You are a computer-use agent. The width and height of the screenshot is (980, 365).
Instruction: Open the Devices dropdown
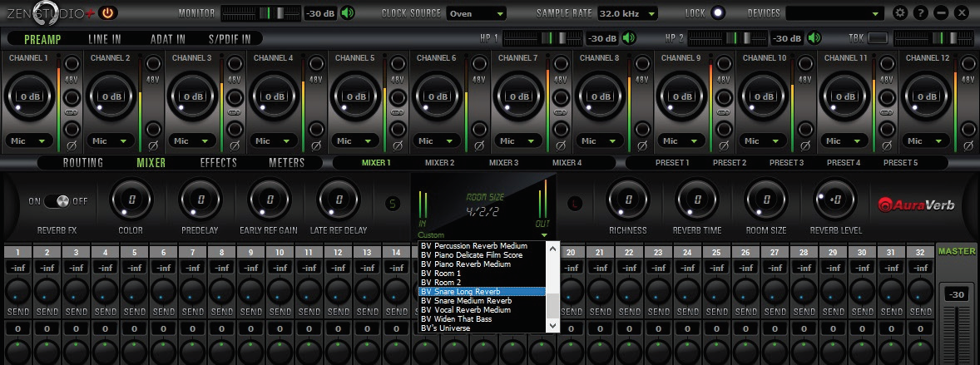[x=835, y=14]
